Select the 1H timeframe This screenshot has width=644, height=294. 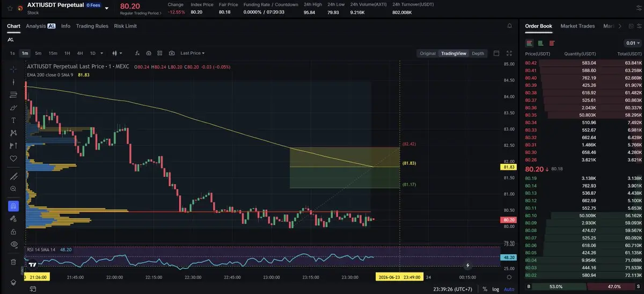click(x=67, y=53)
